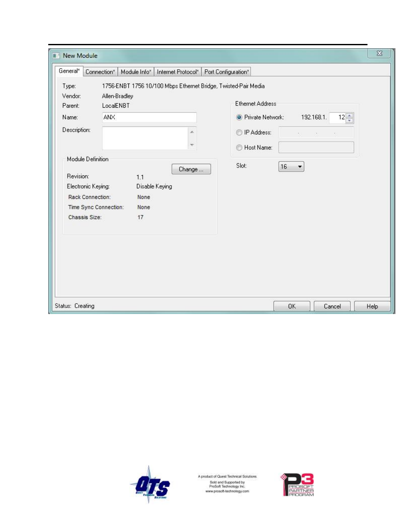Click the Cancel button

332,306
